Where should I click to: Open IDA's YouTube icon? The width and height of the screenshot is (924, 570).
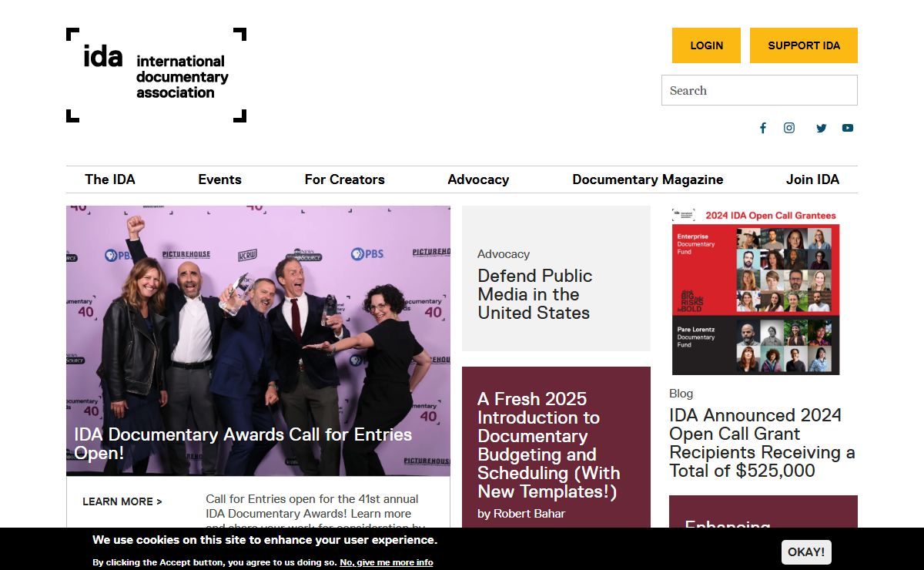(x=848, y=128)
